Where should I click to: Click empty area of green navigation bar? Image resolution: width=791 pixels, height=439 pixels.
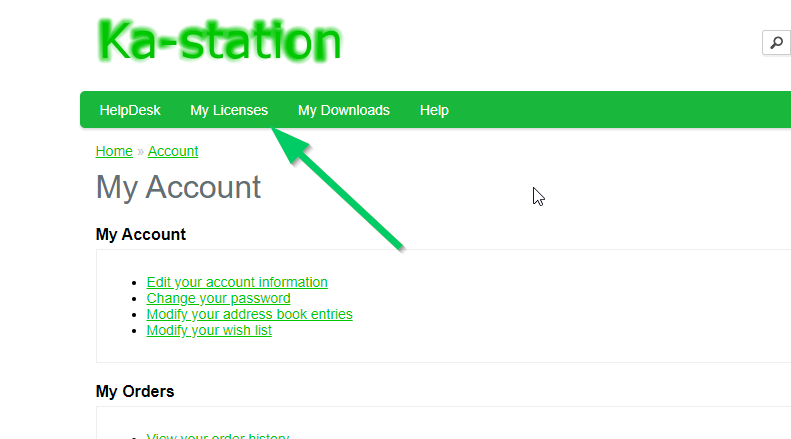(x=620, y=110)
